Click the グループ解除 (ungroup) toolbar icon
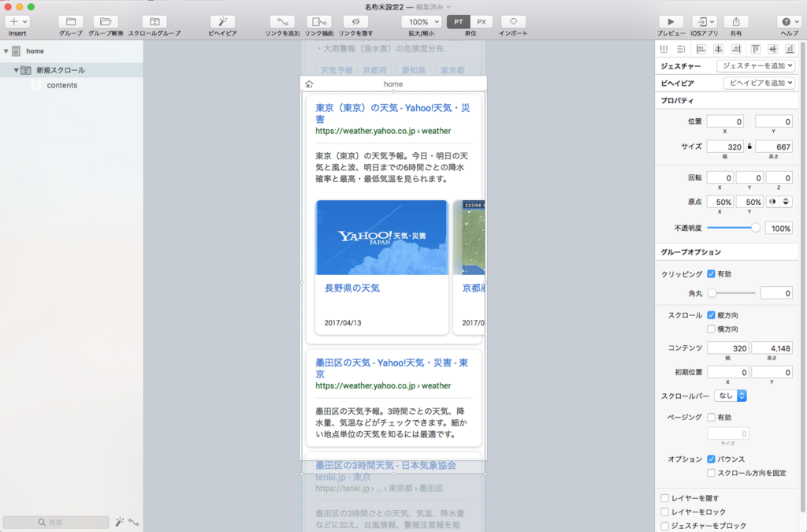 [106, 21]
